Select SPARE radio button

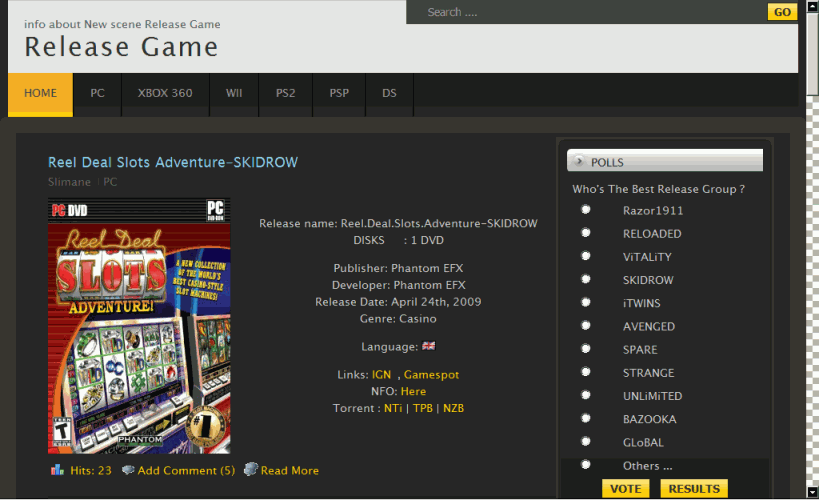click(586, 348)
